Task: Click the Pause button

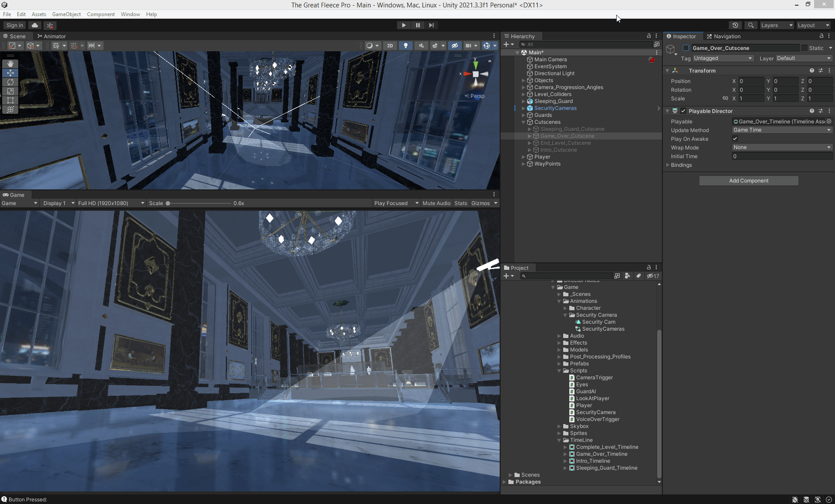Action: [x=417, y=25]
